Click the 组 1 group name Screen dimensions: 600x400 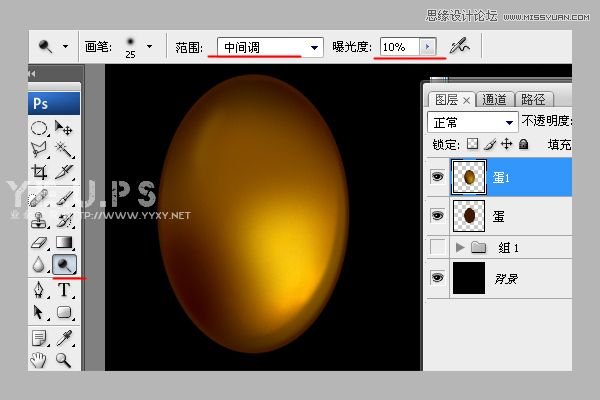508,248
